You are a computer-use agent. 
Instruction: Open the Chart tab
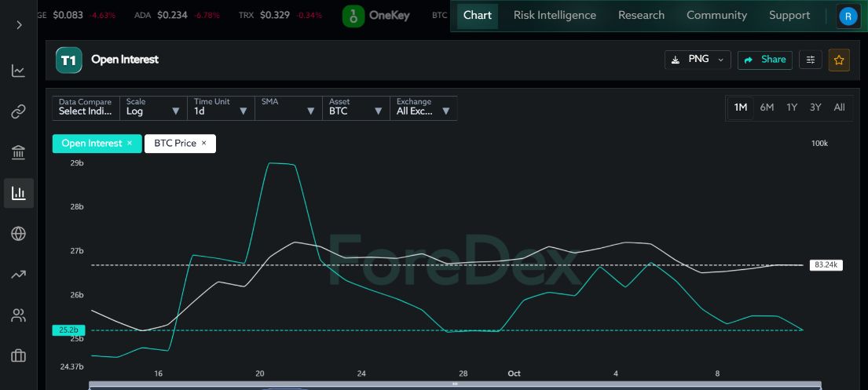477,16
